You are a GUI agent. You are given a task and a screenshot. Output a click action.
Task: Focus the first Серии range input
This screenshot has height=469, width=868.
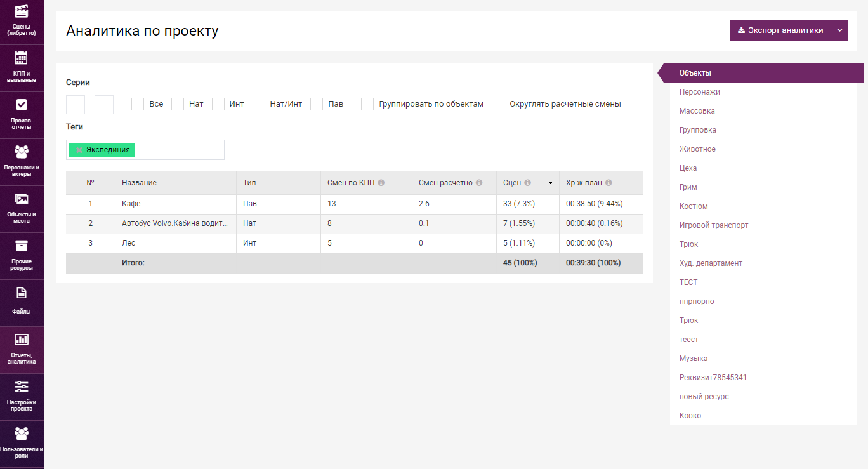point(76,105)
